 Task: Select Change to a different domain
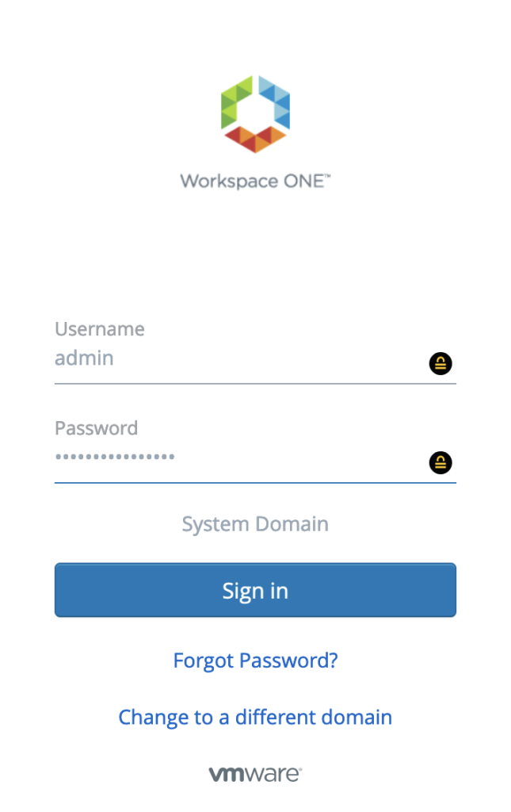pos(255,718)
